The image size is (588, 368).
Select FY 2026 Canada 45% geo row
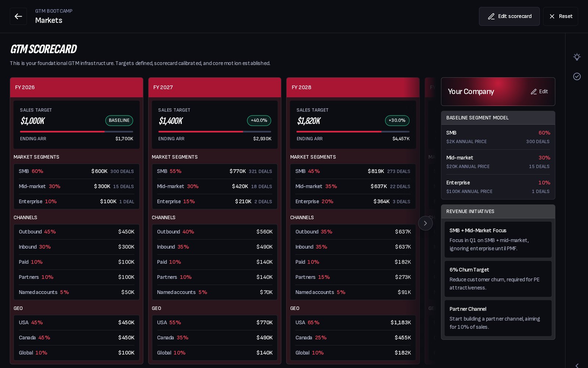(76, 338)
